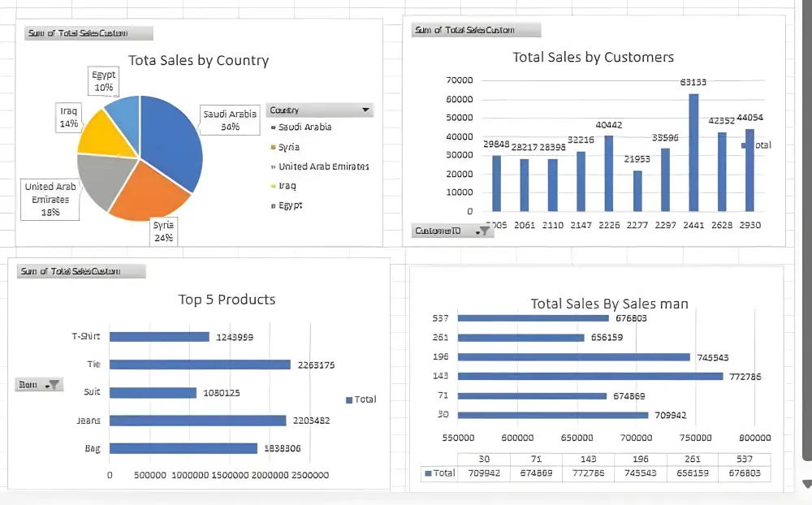Click the Iraq legend entry
Screen dimensions: 812x505
click(x=283, y=186)
